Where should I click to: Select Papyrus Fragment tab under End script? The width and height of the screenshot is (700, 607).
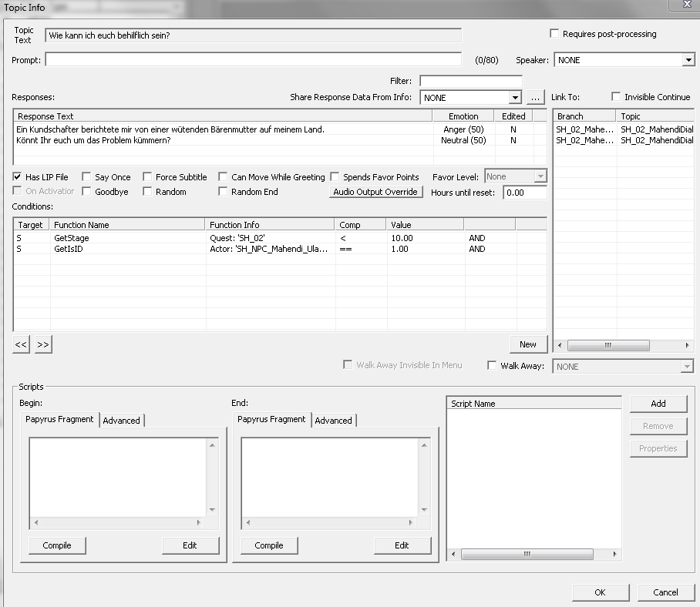click(x=271, y=420)
